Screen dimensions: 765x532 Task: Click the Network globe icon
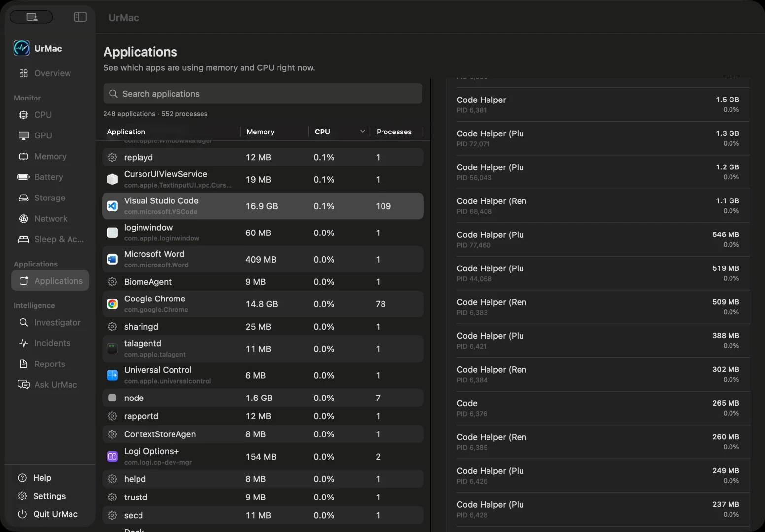[x=23, y=219]
